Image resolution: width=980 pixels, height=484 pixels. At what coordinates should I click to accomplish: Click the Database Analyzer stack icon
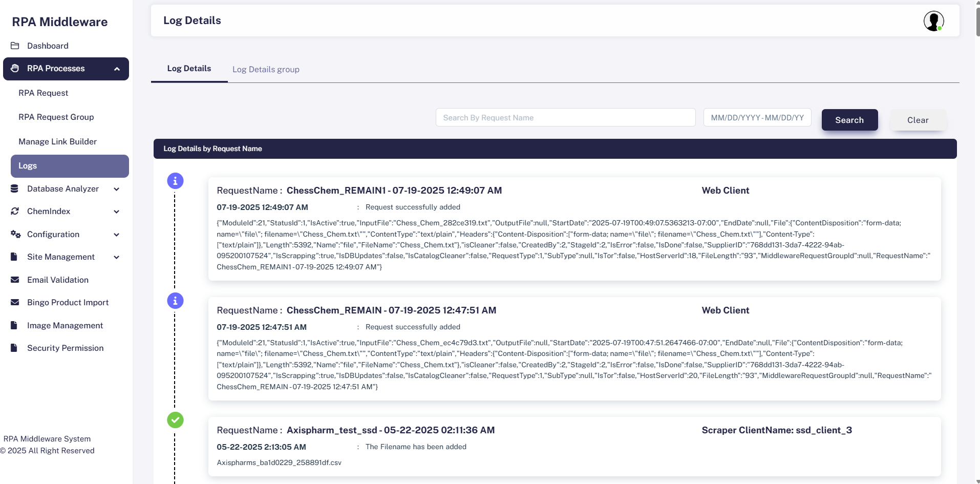tap(15, 189)
